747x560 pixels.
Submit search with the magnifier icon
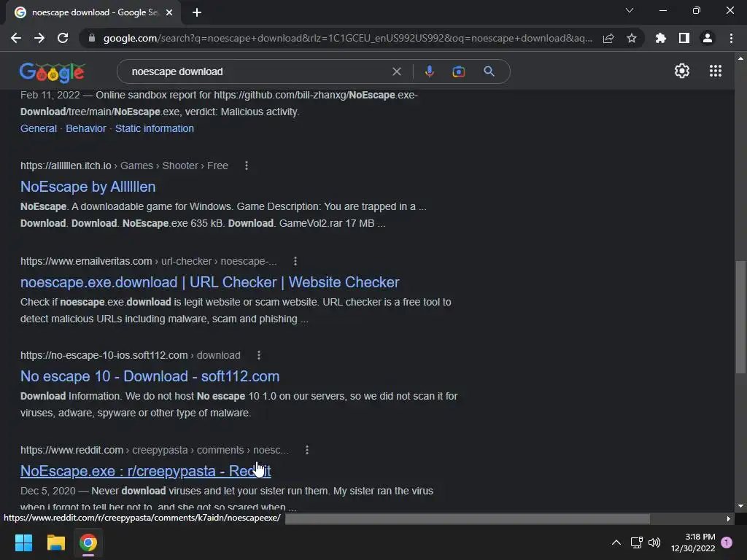click(489, 71)
